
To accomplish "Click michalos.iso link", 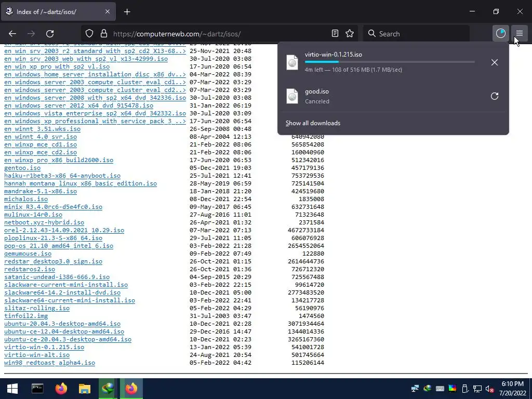I will [x=26, y=199].
